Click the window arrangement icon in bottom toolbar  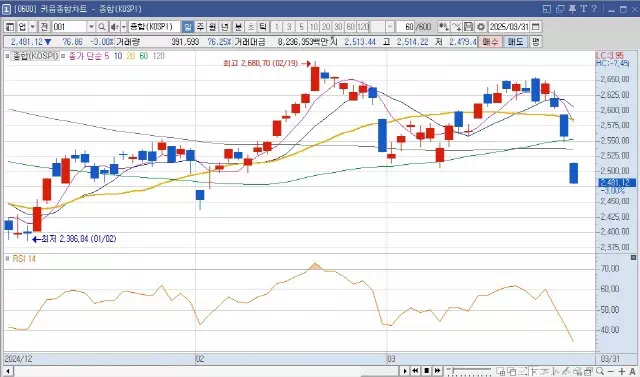(500, 371)
